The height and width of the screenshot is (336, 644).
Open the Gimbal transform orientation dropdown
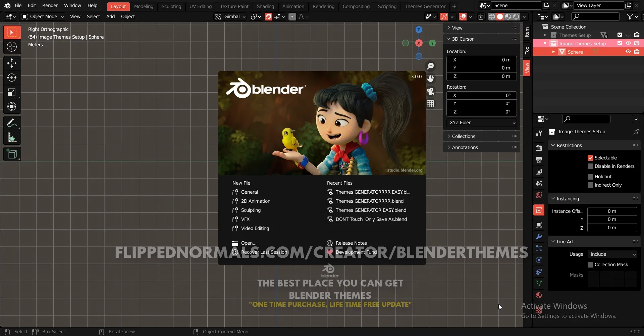point(230,16)
